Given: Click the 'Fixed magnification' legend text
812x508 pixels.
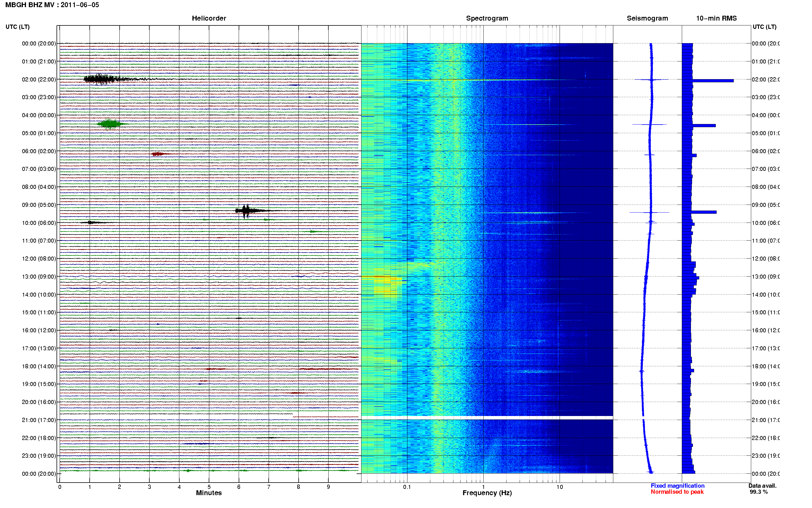Looking at the screenshot, I should 678,486.
